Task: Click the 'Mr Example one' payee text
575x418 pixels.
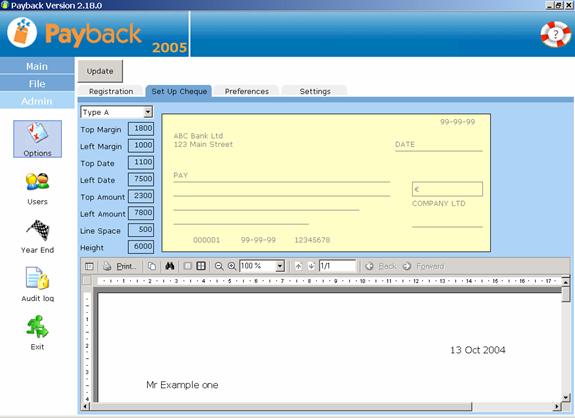Action: click(182, 385)
